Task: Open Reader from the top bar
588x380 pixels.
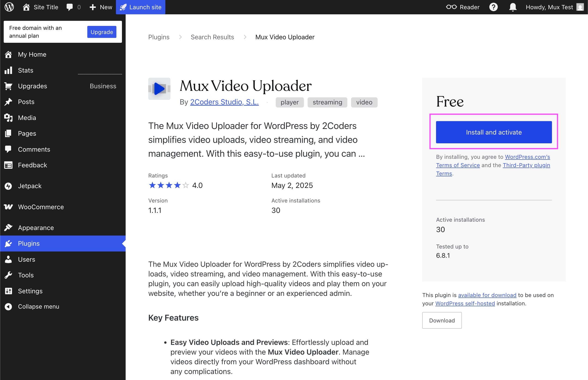Action: click(x=463, y=7)
